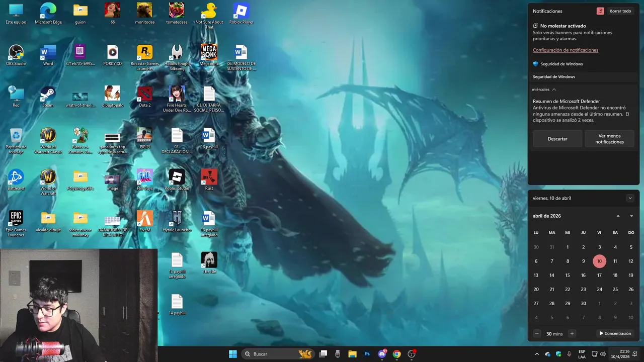Collapse the calendar with the chevron
Screen dimensions: 644x362
pos(630,198)
